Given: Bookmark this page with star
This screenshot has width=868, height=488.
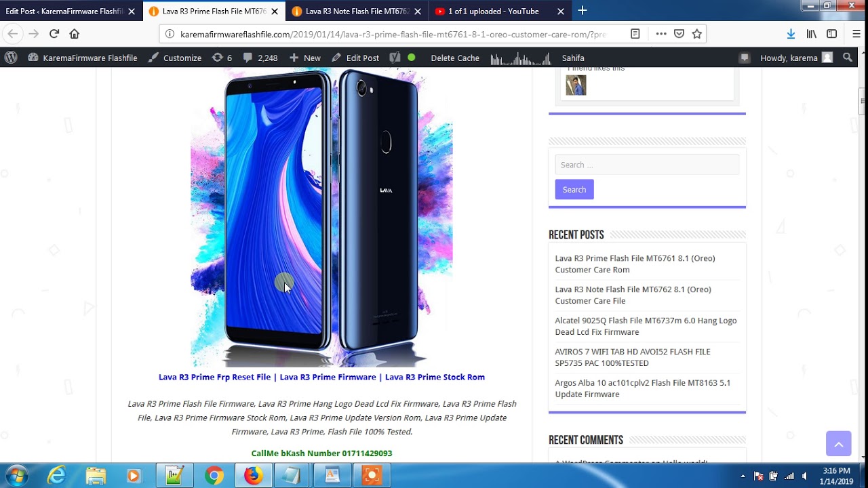Looking at the screenshot, I should (x=696, y=34).
